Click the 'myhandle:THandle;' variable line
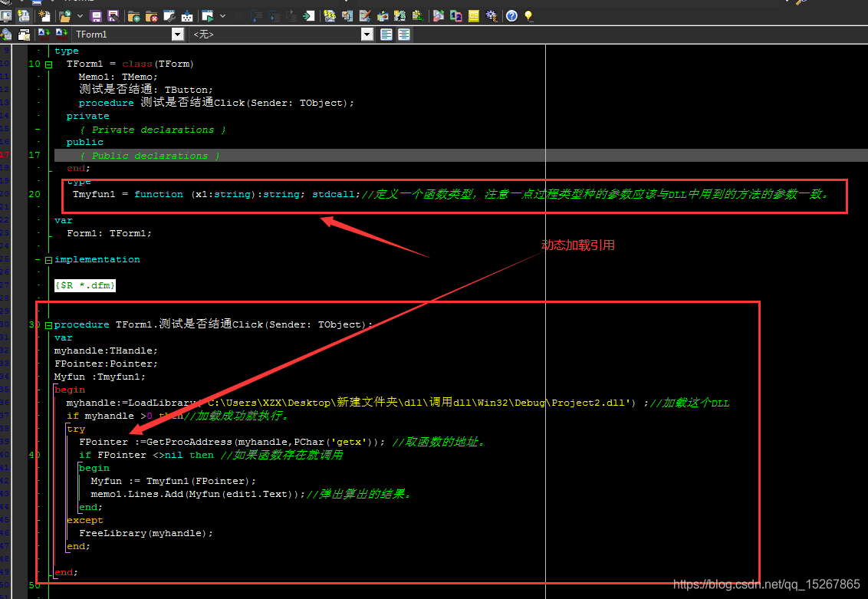This screenshot has width=868, height=599. 106,351
